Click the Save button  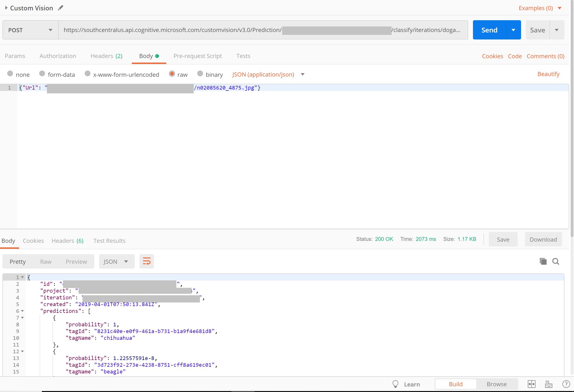pyautogui.click(x=537, y=30)
